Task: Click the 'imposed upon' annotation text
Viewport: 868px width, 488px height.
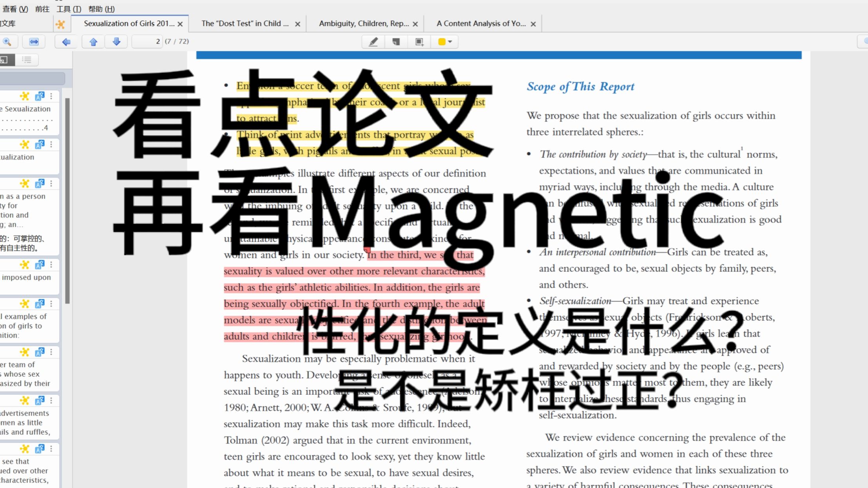Action: [x=26, y=277]
